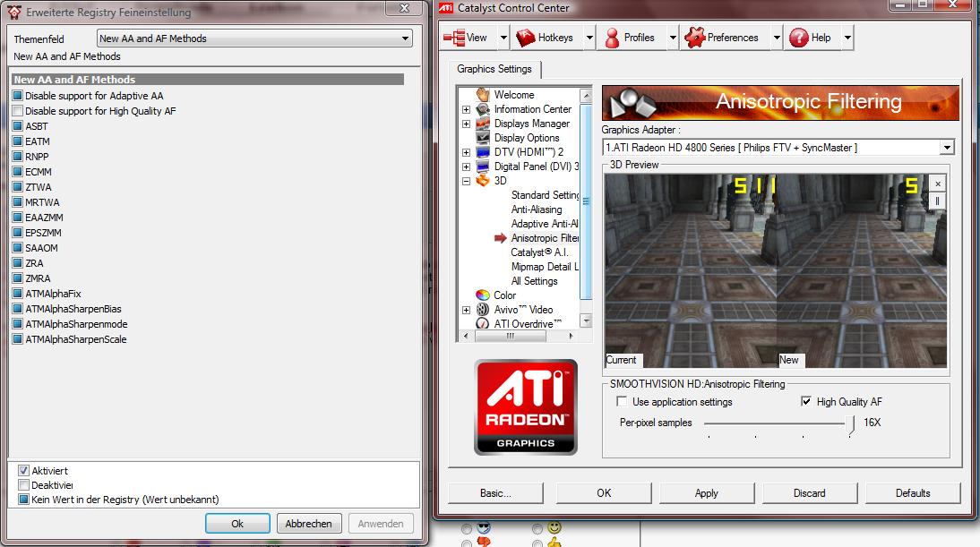
Task: Click the Per-pixel samples slider handle
Action: tap(850, 424)
